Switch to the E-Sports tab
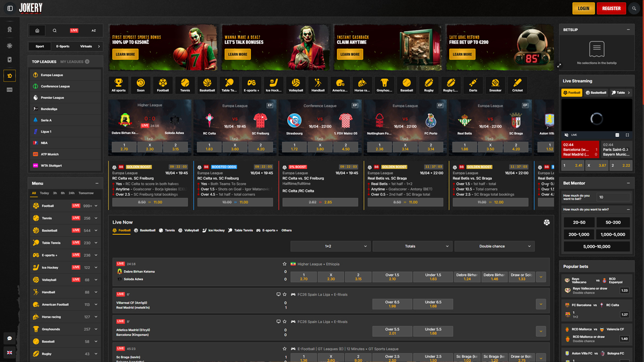 63,47
